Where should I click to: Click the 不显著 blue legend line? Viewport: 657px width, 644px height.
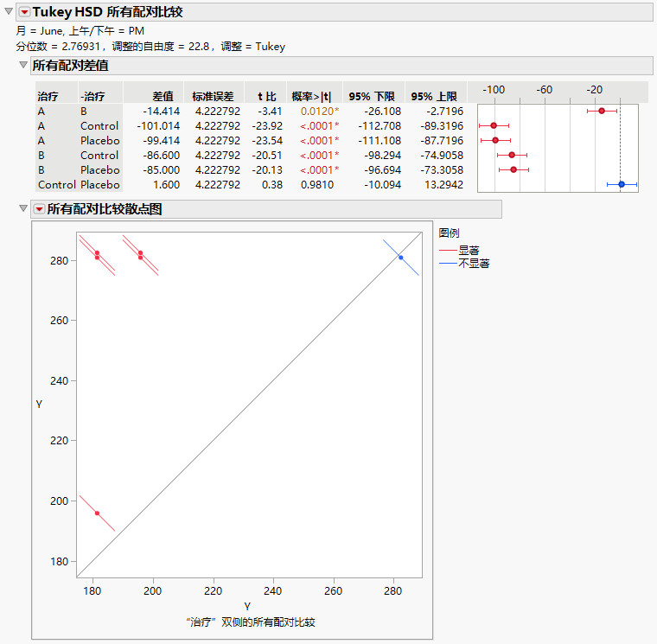(448, 264)
